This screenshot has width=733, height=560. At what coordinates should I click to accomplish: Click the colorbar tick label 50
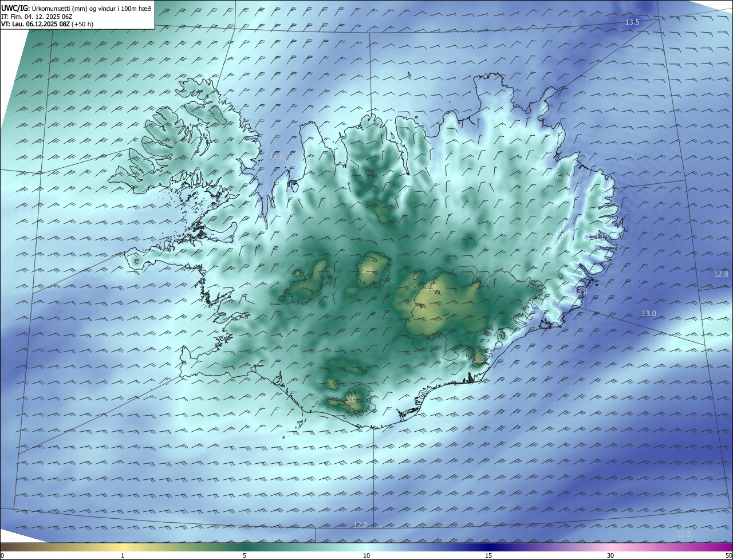point(728,555)
